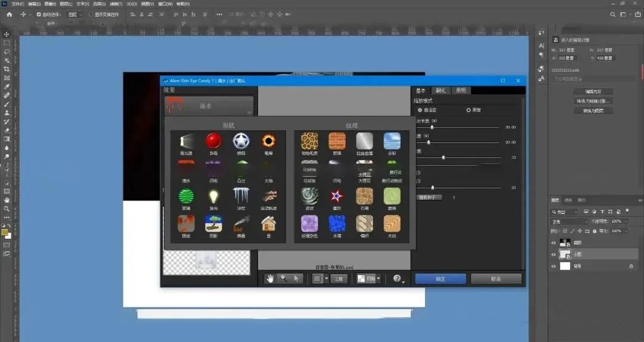This screenshot has height=342, width=644.
Task: Switch to the 基本 tab
Action: pos(421,91)
